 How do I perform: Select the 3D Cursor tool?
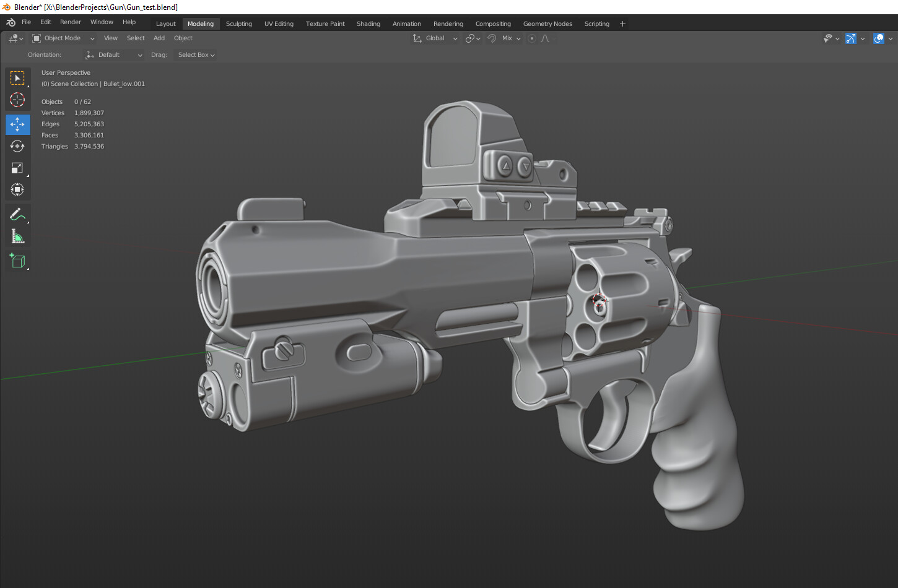[x=17, y=100]
